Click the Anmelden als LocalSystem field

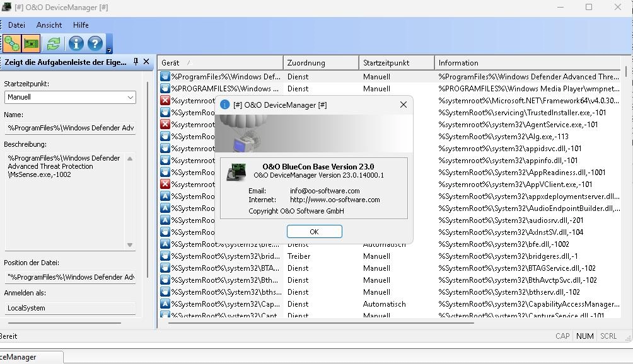[70, 308]
